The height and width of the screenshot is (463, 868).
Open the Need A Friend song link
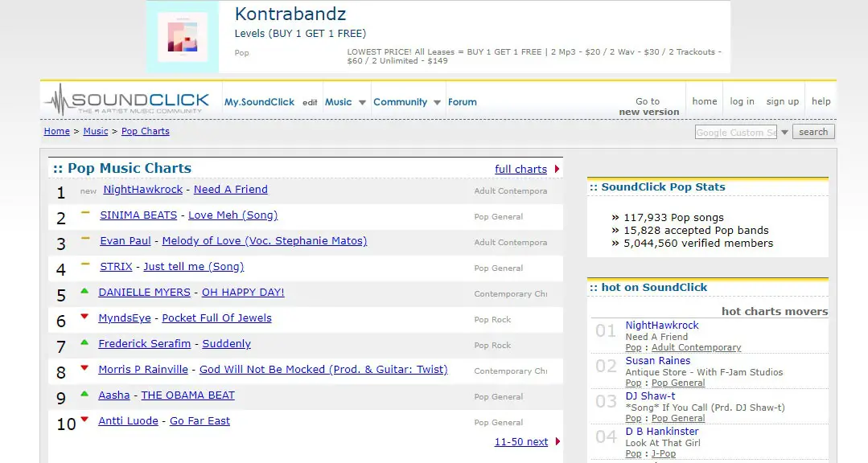click(x=231, y=189)
